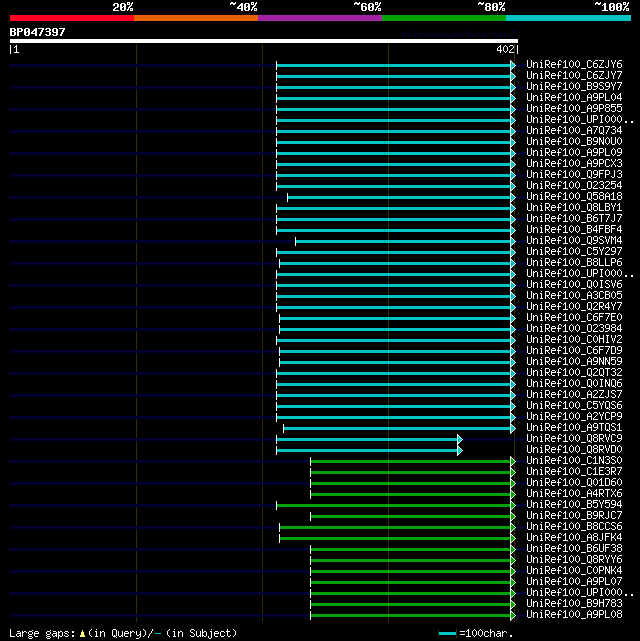Select the UniRef100_C6F7E0 label
The height and width of the screenshot is (641, 640).
574,318
